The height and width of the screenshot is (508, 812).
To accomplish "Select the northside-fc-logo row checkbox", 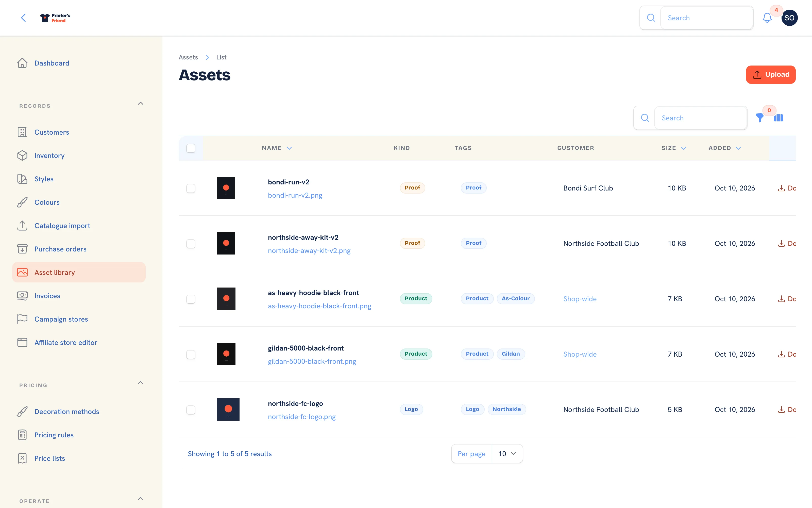I will point(191,409).
